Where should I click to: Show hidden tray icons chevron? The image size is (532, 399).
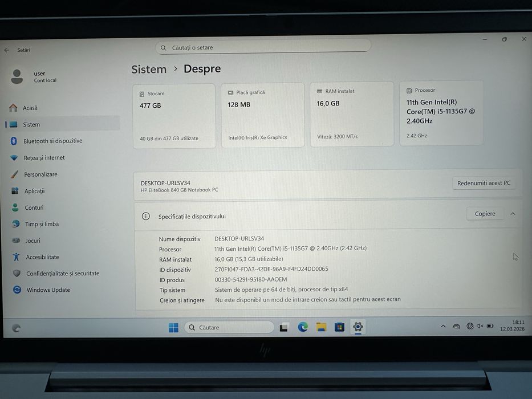(x=443, y=327)
